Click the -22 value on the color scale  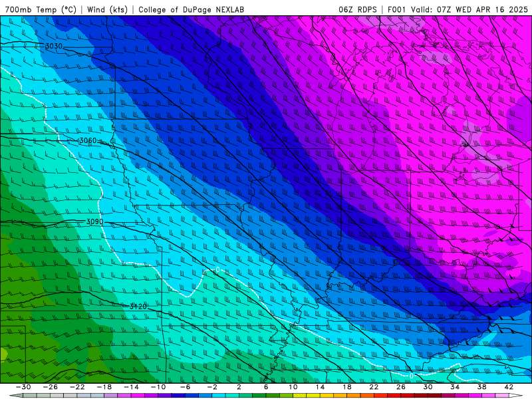[x=77, y=387]
